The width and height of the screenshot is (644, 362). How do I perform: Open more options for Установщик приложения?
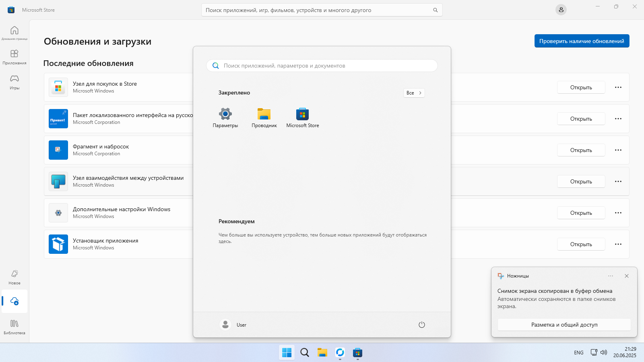point(618,244)
